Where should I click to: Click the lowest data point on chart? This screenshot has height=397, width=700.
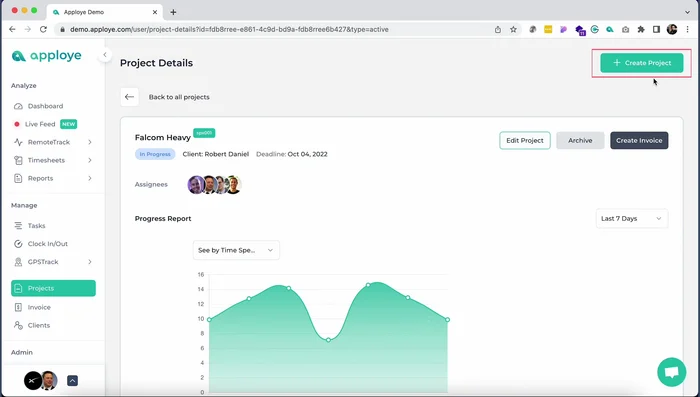(328, 340)
